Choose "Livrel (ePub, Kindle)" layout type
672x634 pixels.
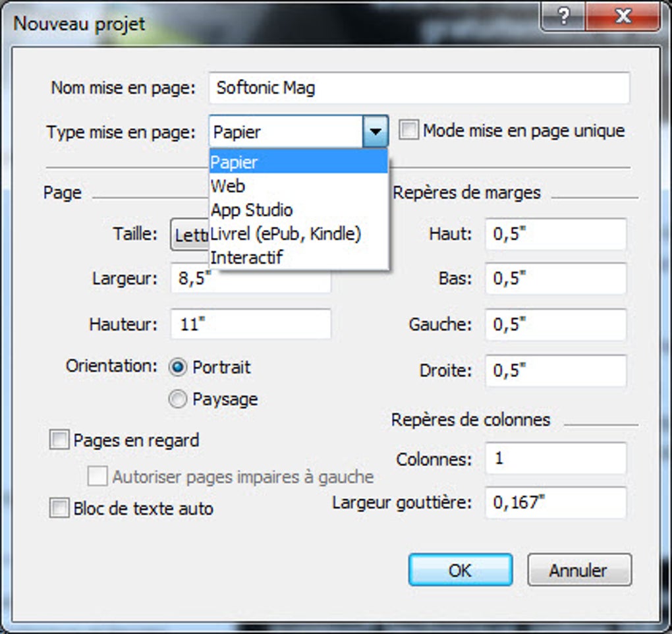tap(285, 233)
